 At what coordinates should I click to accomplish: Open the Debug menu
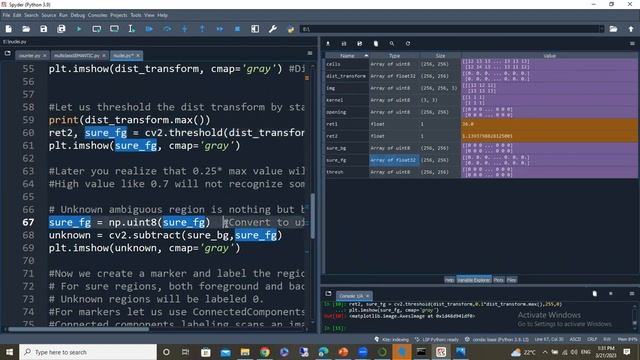[x=78, y=15]
